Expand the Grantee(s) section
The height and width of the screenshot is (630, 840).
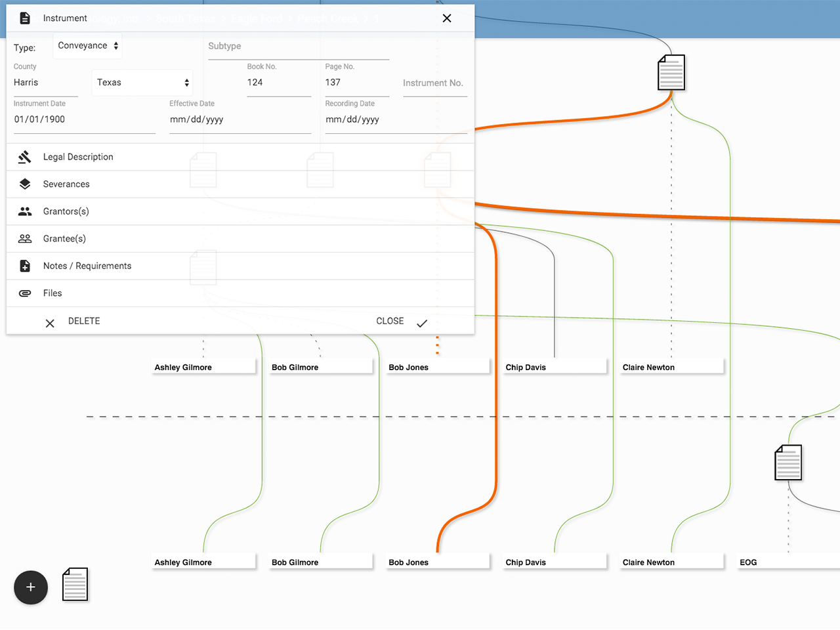(x=240, y=239)
